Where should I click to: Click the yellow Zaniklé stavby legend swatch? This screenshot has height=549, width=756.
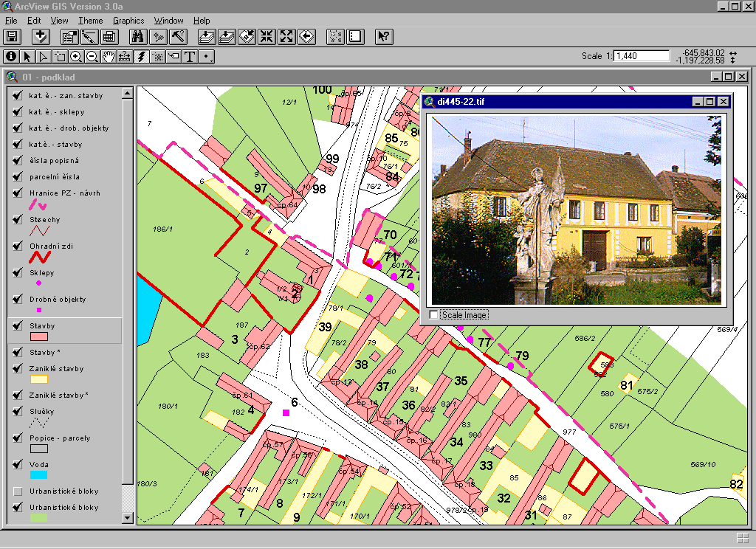coord(39,379)
